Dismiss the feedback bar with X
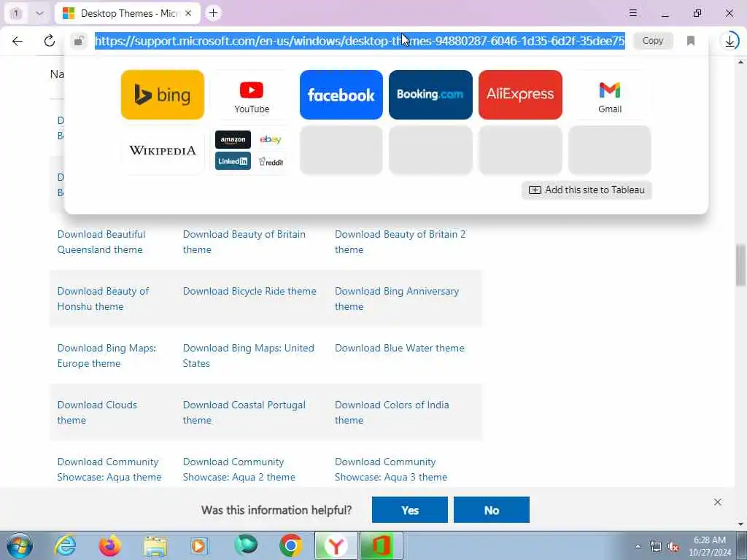This screenshot has width=747, height=560. coord(718,502)
